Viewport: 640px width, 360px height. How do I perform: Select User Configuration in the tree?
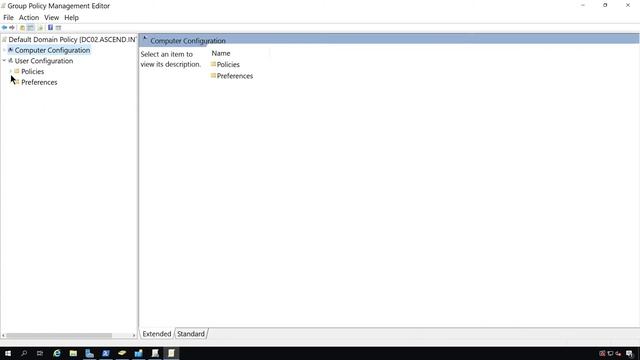pyautogui.click(x=44, y=61)
